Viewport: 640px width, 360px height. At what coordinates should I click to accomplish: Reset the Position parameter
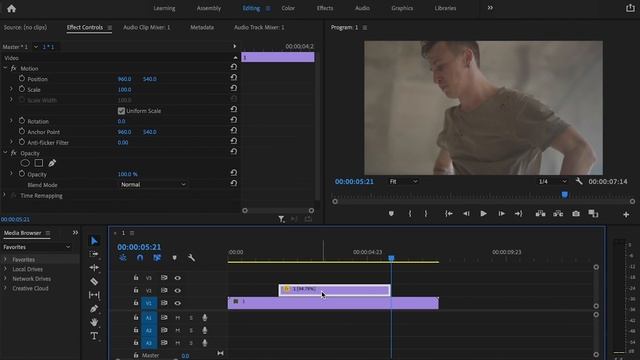(x=233, y=78)
